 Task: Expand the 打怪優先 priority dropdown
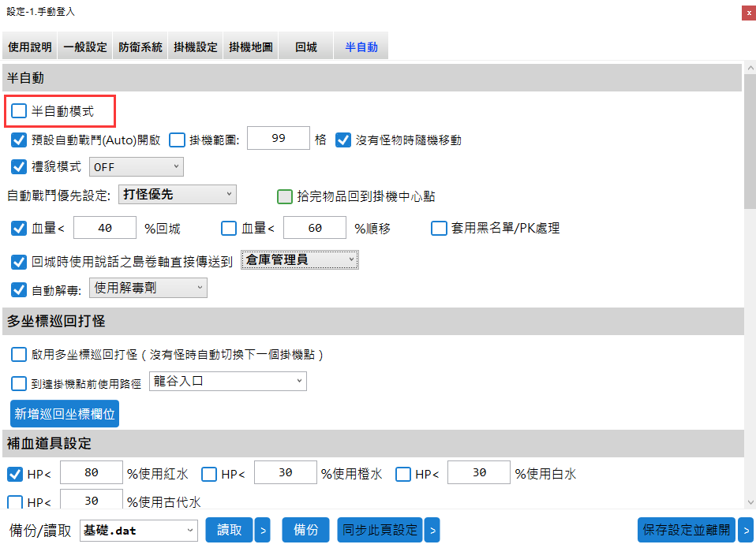click(178, 194)
